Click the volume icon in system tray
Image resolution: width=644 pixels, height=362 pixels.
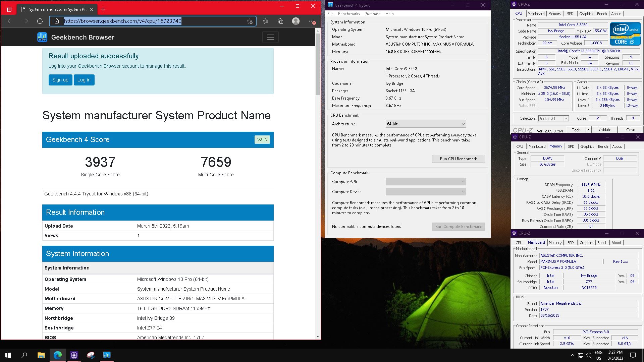click(x=589, y=355)
